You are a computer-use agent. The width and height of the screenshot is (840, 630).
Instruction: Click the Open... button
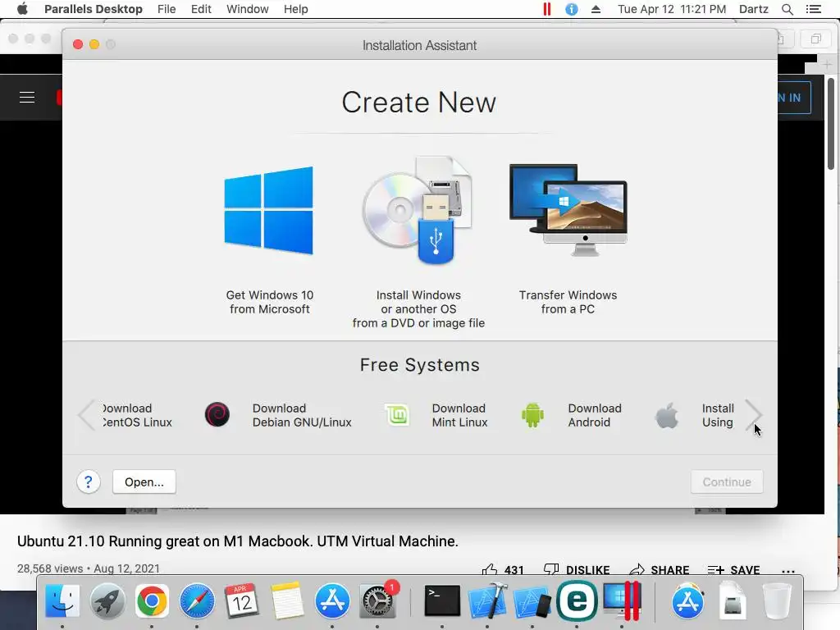point(144,482)
